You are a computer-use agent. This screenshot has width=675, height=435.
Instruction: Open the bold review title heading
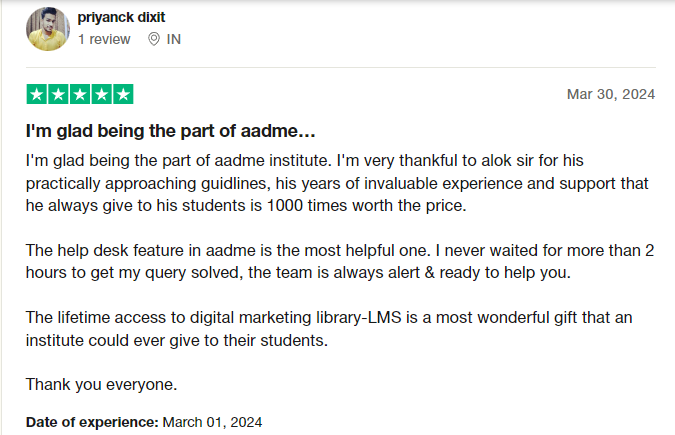170,131
